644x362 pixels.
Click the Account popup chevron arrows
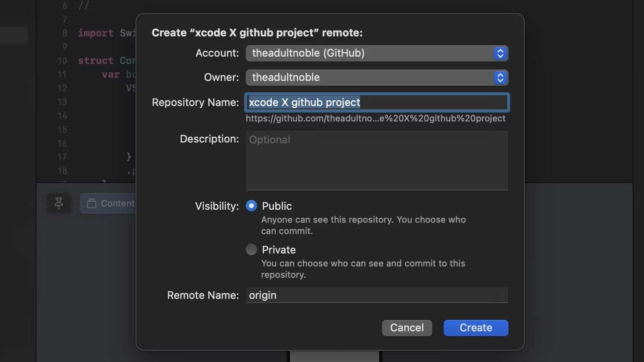(x=500, y=53)
